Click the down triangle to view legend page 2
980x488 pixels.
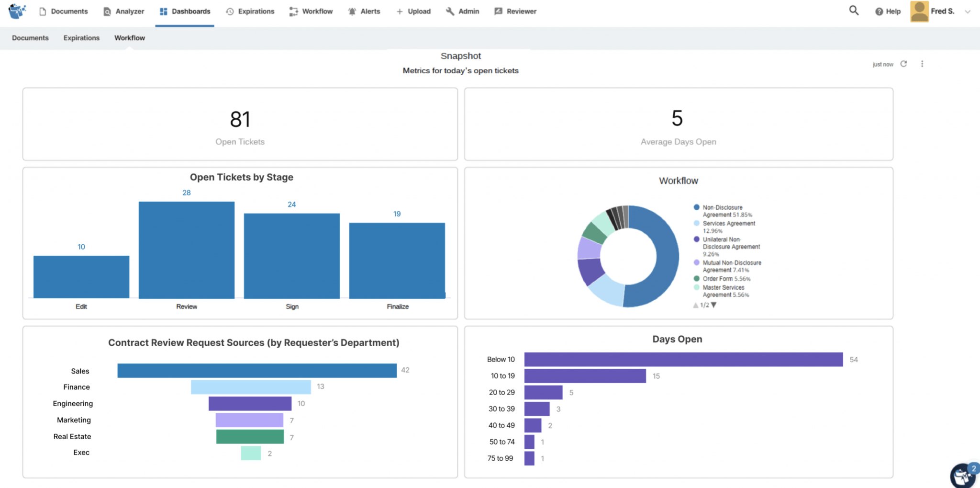click(x=714, y=305)
